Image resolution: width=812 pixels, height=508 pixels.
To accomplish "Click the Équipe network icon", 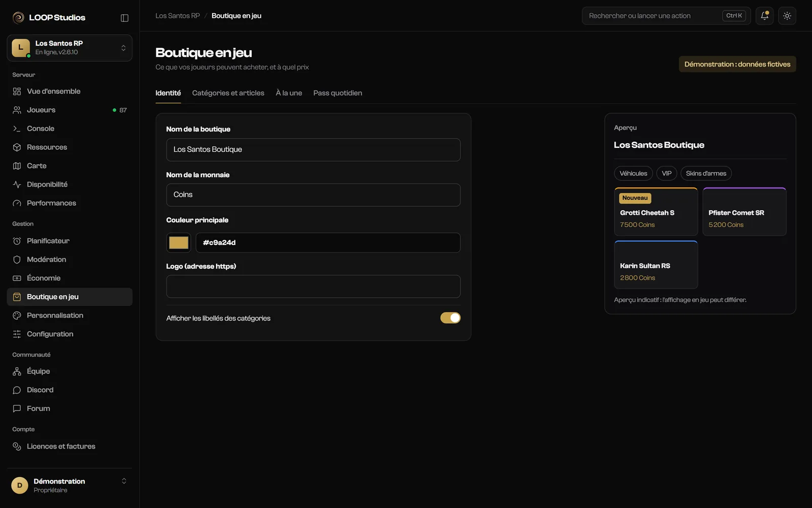I will [x=17, y=371].
